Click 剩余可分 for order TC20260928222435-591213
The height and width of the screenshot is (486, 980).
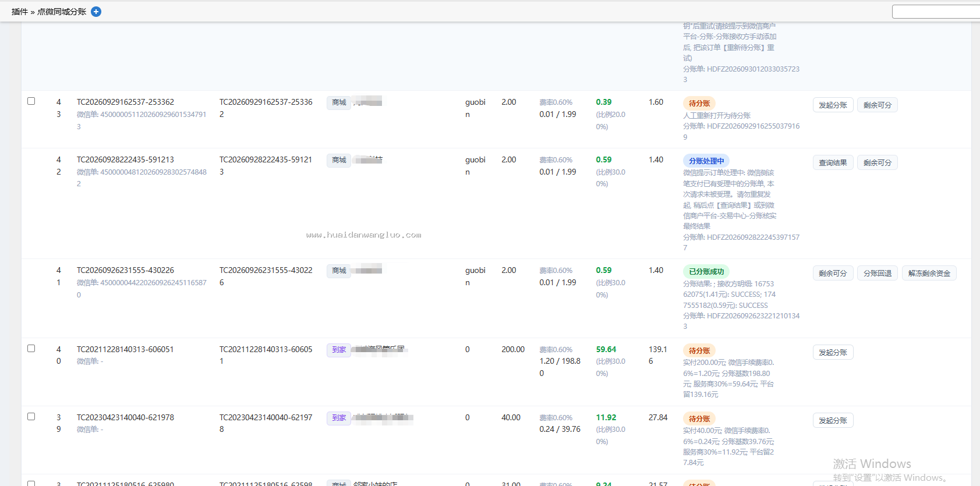(x=878, y=163)
